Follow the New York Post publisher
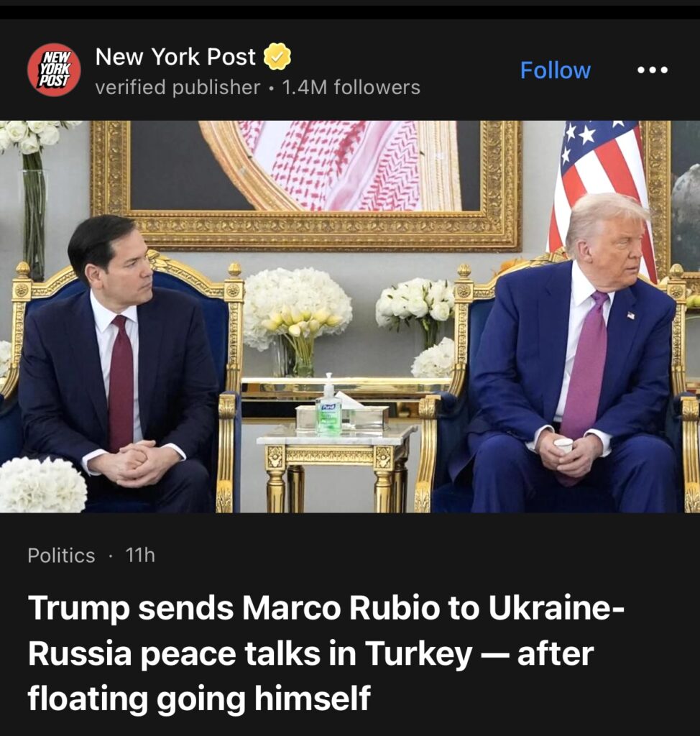 555,70
